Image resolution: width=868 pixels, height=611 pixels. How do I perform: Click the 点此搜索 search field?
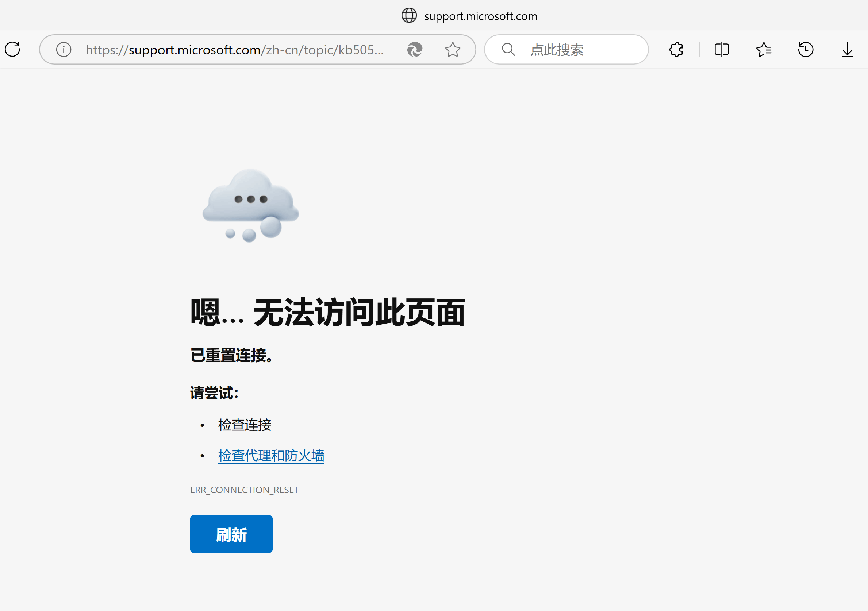pos(575,50)
